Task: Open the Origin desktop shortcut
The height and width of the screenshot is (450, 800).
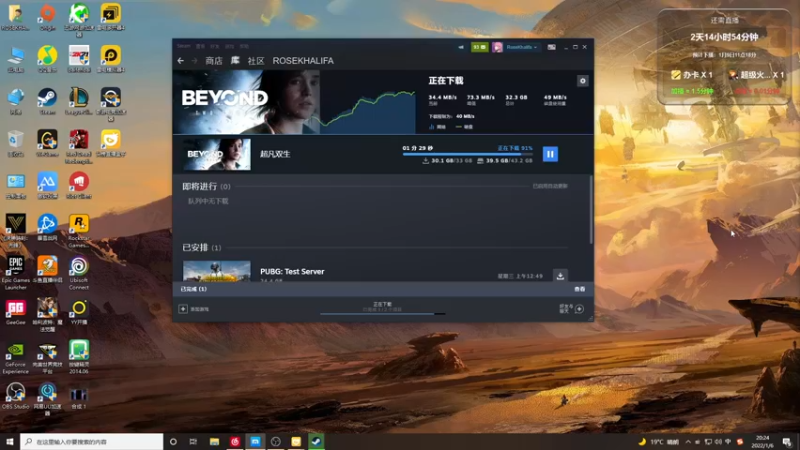Action: click(x=47, y=18)
